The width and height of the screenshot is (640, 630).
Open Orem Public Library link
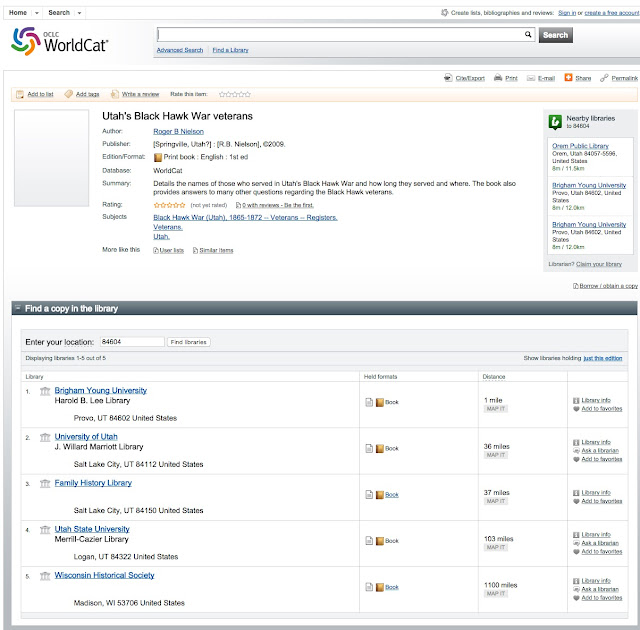(580, 146)
